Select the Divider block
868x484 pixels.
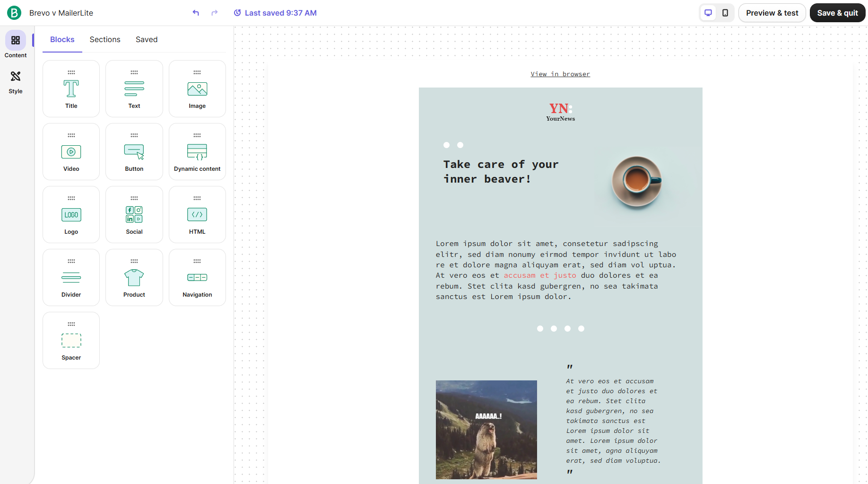71,277
